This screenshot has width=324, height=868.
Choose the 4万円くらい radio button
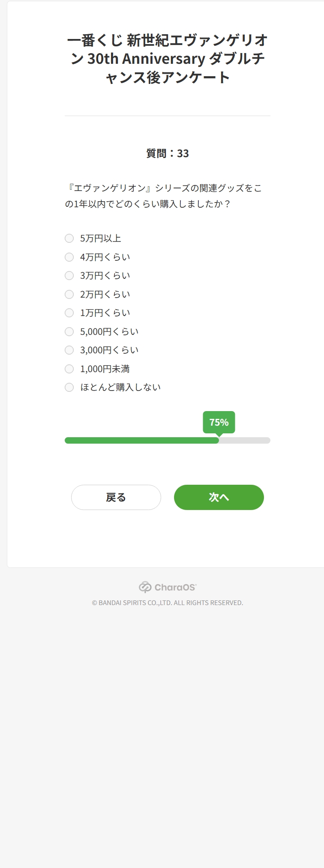coord(69,257)
